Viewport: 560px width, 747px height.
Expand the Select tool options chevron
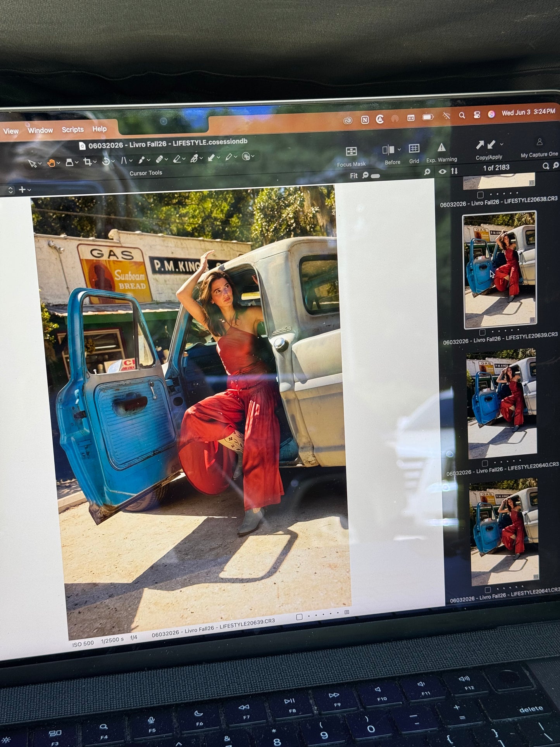40,164
